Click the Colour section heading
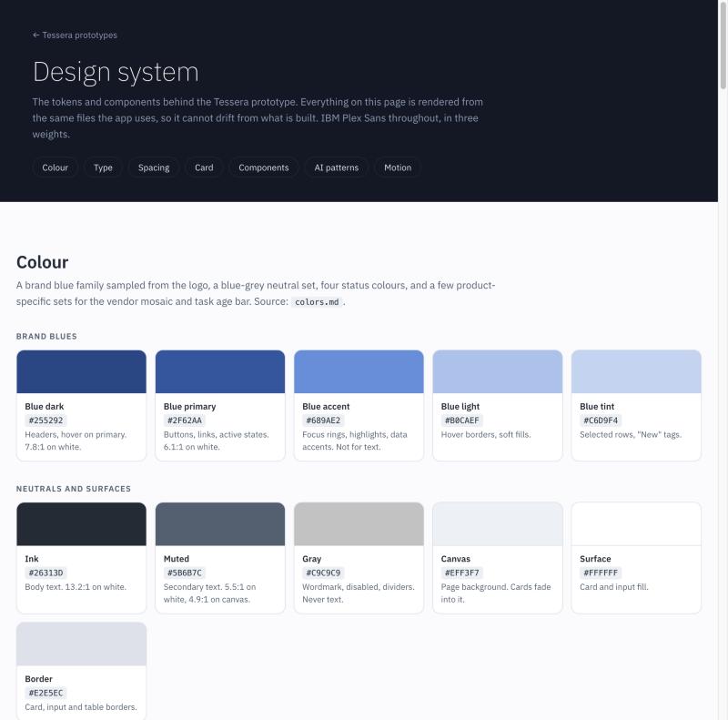728x720 pixels. (x=42, y=262)
